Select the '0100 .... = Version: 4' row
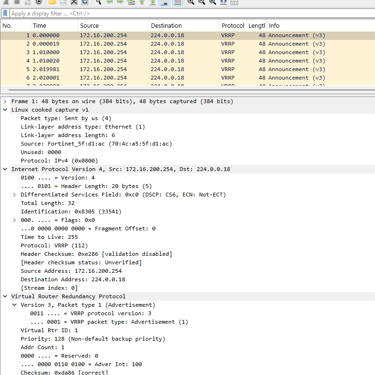The height and width of the screenshot is (375, 375). (58, 178)
